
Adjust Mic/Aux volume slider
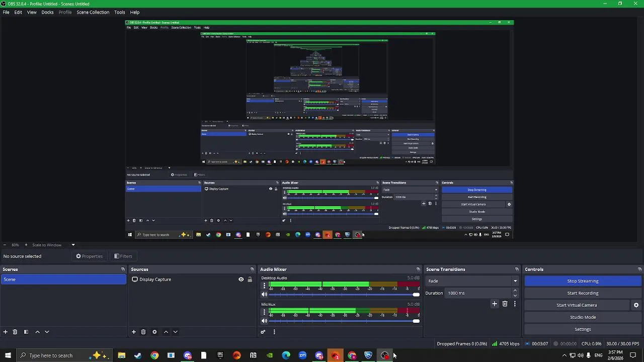coord(344,321)
